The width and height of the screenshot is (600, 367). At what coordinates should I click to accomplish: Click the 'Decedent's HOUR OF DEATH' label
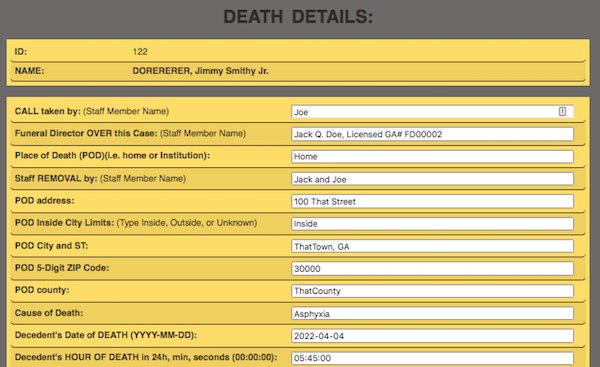146,357
